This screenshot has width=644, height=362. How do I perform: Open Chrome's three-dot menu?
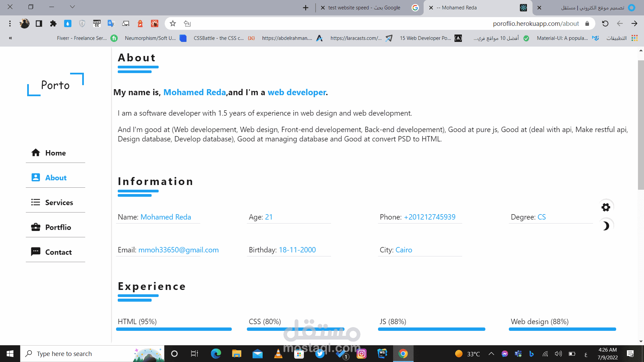tap(10, 23)
